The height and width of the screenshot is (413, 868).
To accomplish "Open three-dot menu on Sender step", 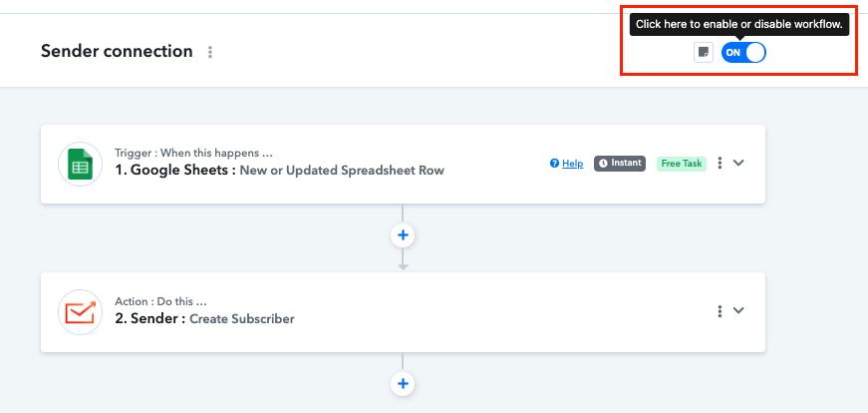I will click(x=720, y=311).
